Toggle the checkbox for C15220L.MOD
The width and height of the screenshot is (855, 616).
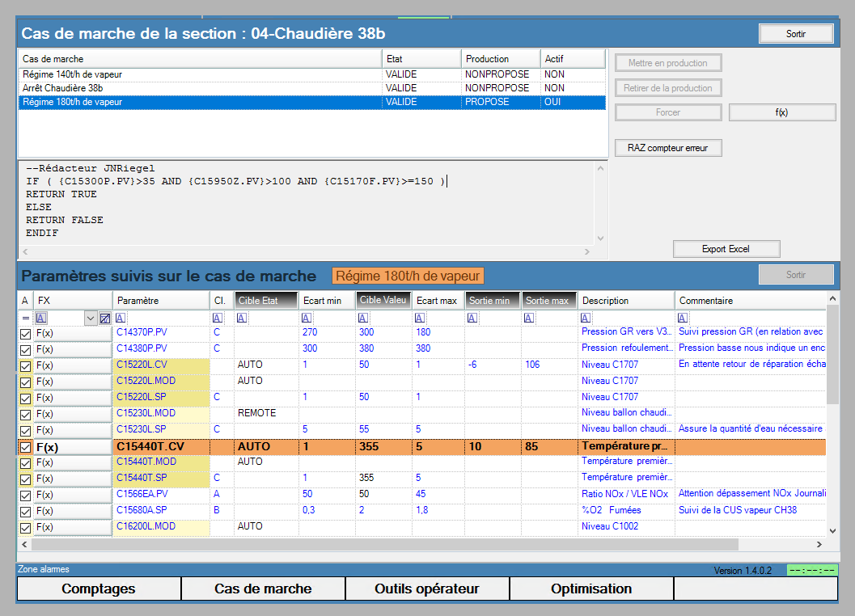pos(25,382)
